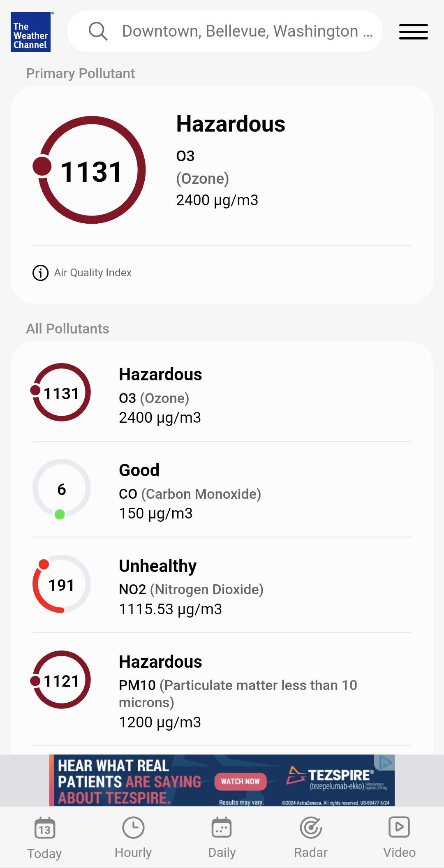Select the O3 Ozone pollutant row
Screen dimensions: 444x868
[222, 393]
